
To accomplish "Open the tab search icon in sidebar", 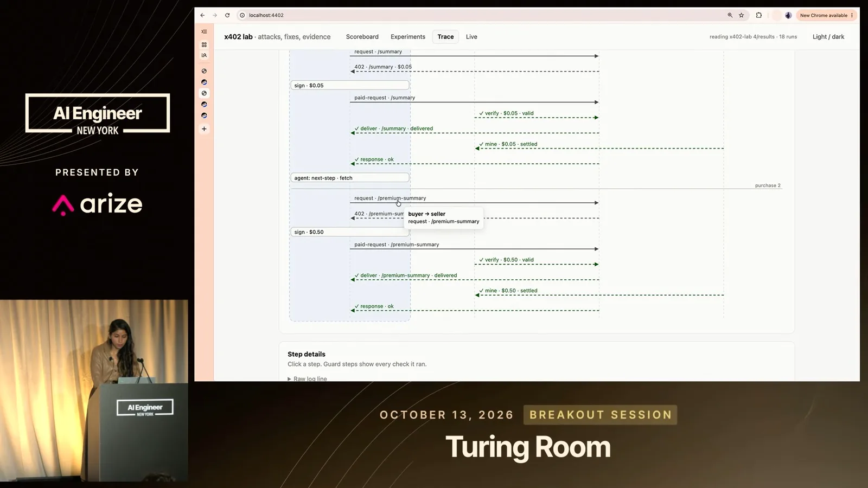I will tap(204, 55).
